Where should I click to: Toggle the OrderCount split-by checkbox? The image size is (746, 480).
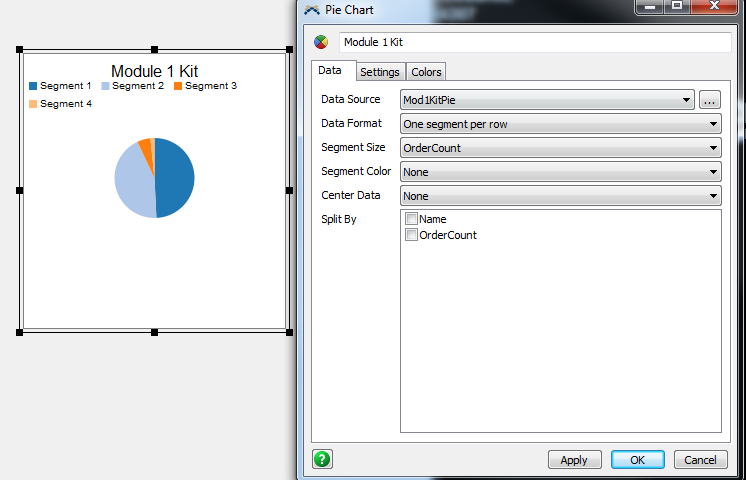(411, 235)
